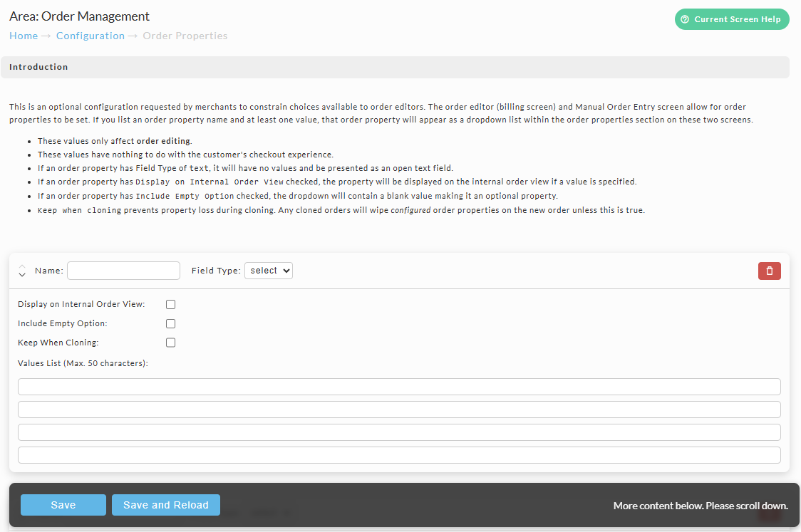Click the question-mark icon in help button
This screenshot has width=801, height=532.
click(x=685, y=19)
